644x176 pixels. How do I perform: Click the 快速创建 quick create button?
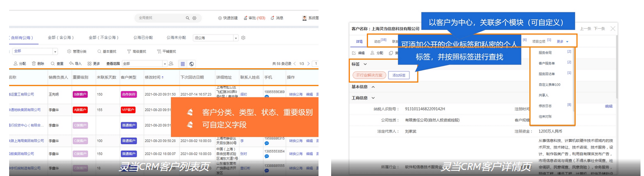coord(228,18)
